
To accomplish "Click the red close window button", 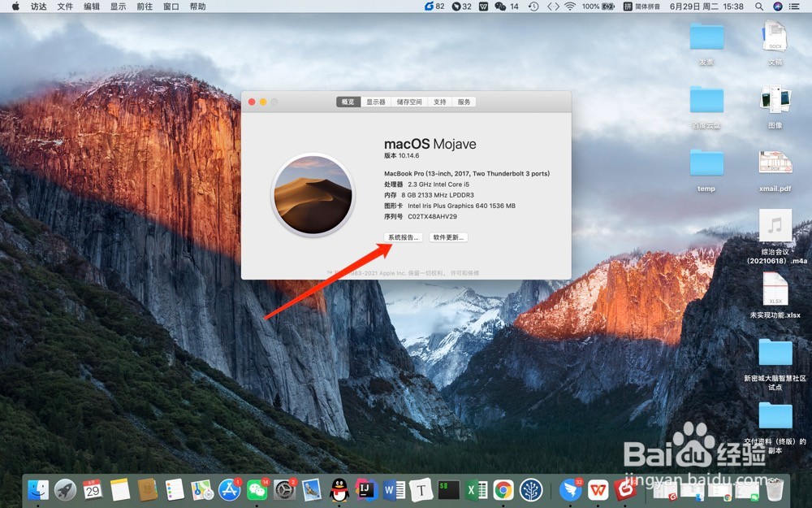I will 252,102.
